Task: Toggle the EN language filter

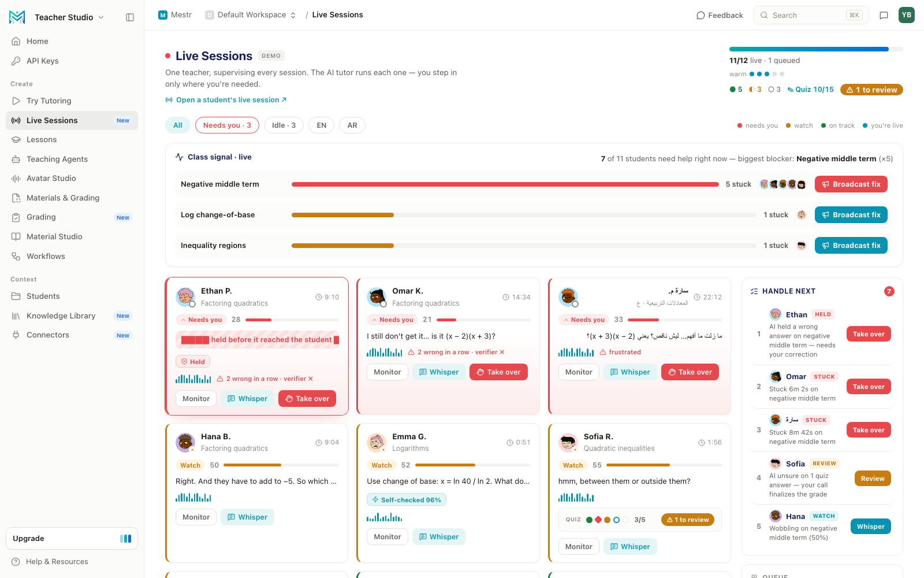Action: tap(322, 125)
